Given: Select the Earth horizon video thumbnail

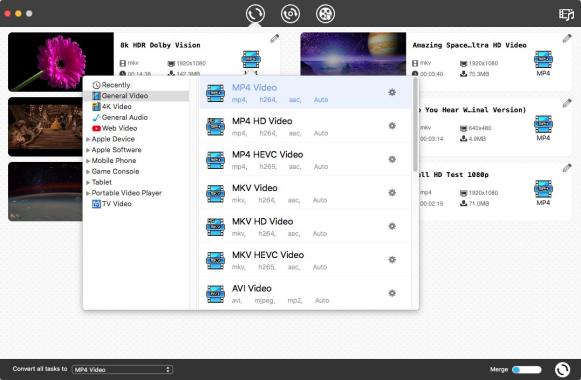Looking at the screenshot, I should pos(45,191).
